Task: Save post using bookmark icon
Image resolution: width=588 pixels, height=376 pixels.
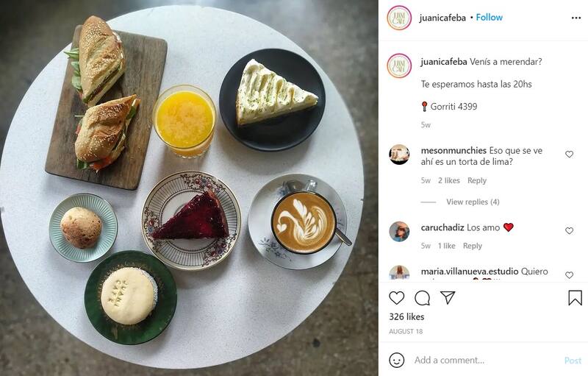Action: click(x=575, y=298)
